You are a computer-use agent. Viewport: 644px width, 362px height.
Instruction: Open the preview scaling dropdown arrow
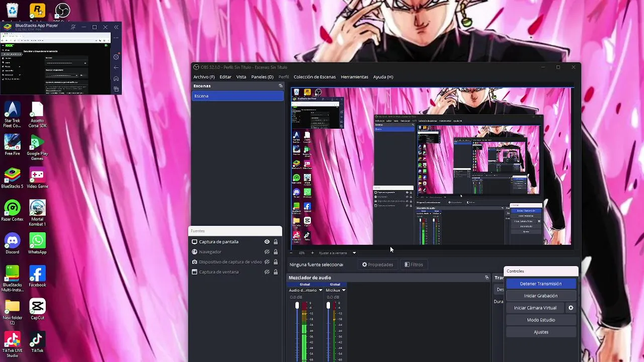(354, 253)
